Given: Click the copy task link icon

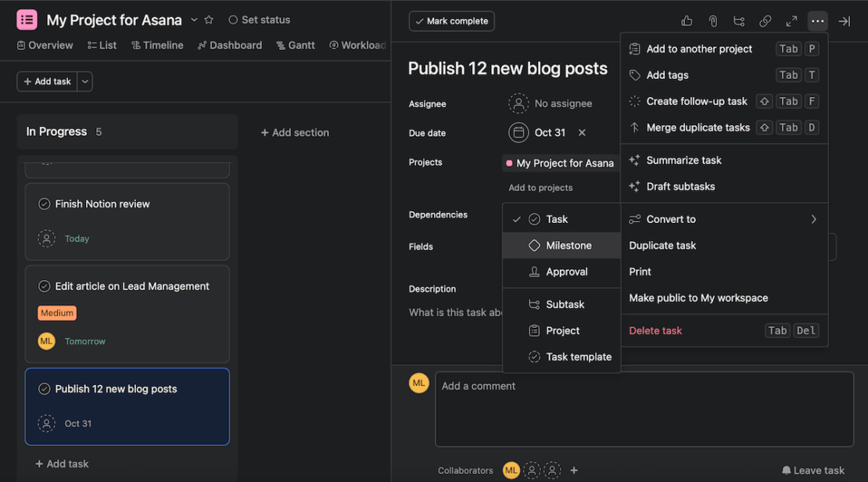Looking at the screenshot, I should pos(765,21).
